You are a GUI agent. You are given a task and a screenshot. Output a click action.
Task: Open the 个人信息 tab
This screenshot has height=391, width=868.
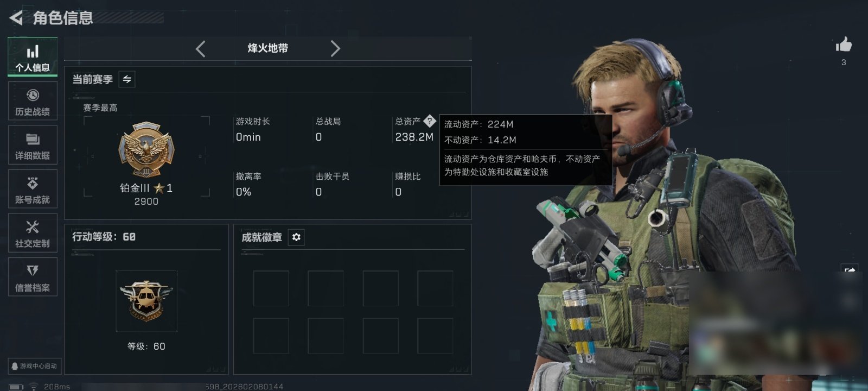click(33, 56)
